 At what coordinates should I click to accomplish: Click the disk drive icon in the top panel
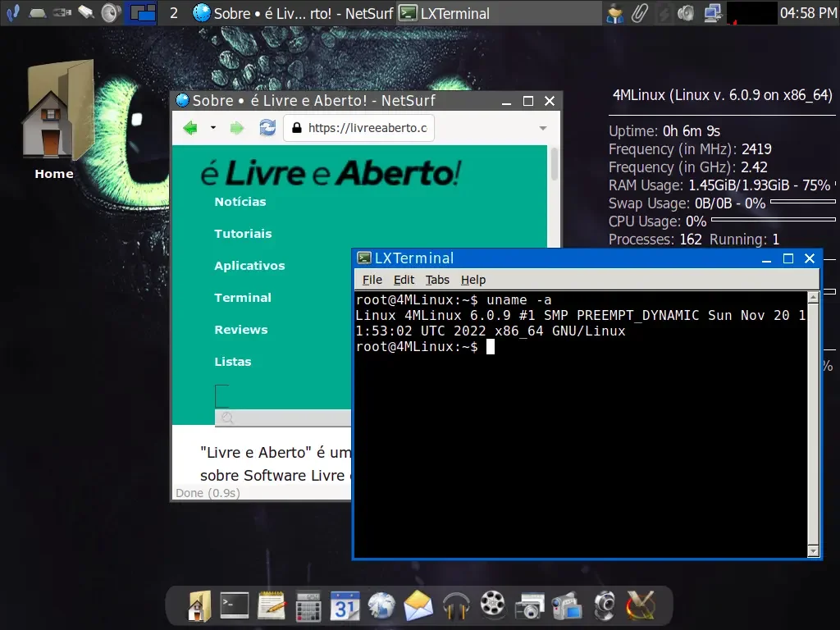click(37, 13)
